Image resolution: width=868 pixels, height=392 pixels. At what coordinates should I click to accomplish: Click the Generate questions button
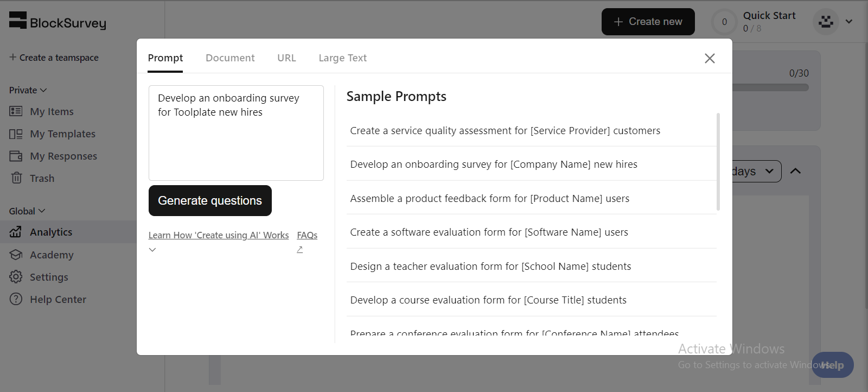click(210, 200)
